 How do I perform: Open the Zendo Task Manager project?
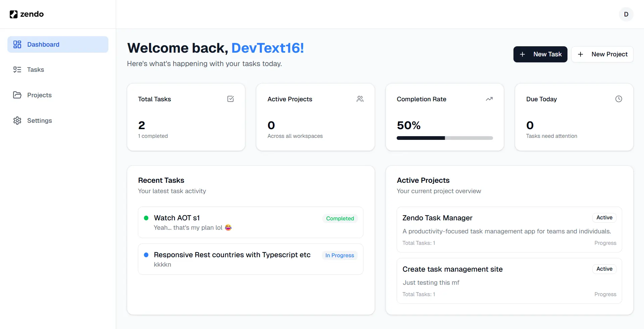[x=437, y=218]
